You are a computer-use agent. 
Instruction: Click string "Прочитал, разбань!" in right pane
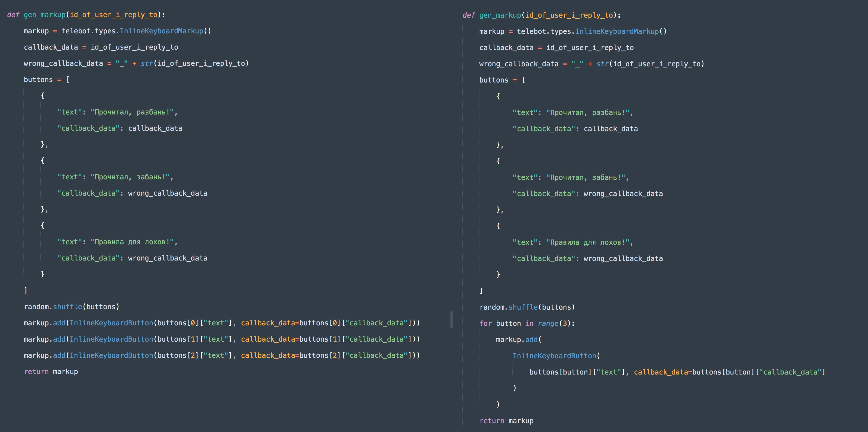pos(588,112)
